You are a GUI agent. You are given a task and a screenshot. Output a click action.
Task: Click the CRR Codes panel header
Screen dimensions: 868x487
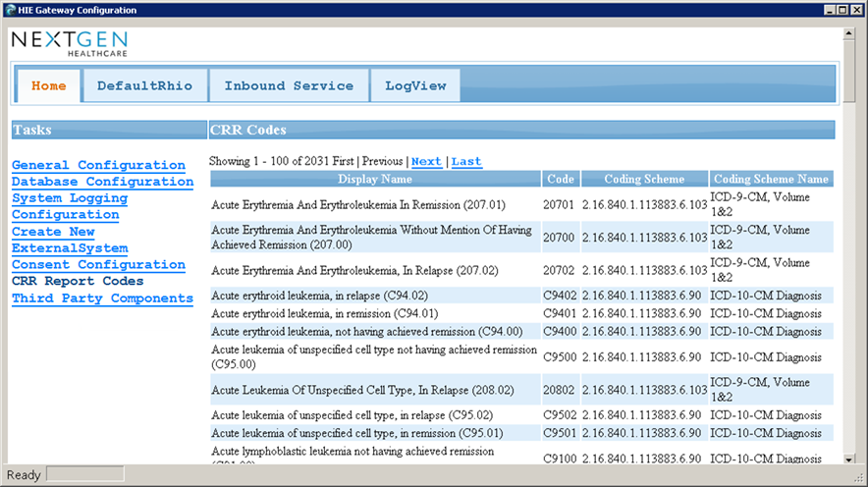pyautogui.click(x=522, y=130)
